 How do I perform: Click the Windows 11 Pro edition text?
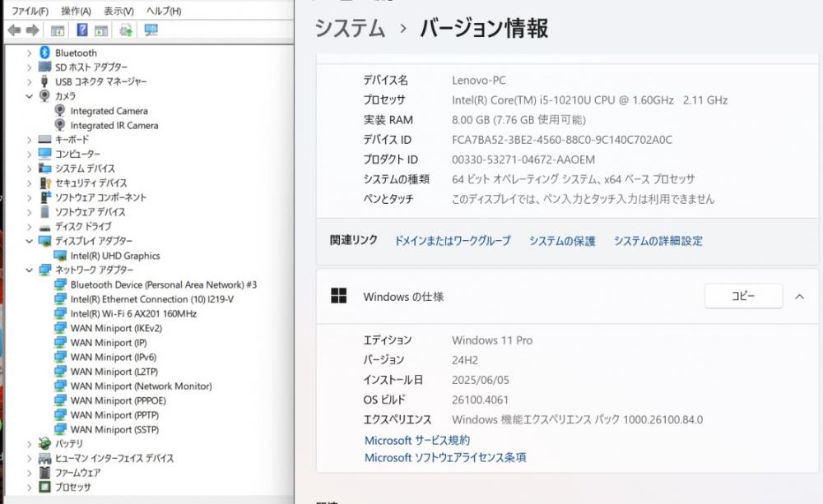click(x=492, y=340)
